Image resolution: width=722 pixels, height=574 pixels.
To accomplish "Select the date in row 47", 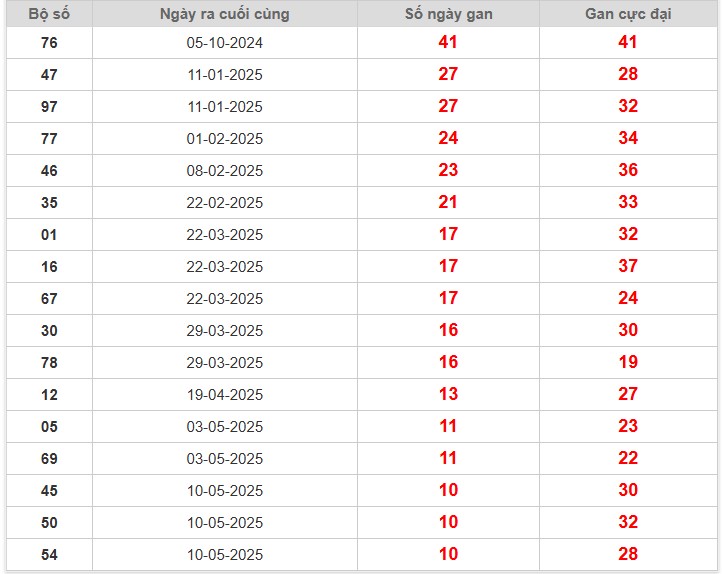I will (224, 74).
